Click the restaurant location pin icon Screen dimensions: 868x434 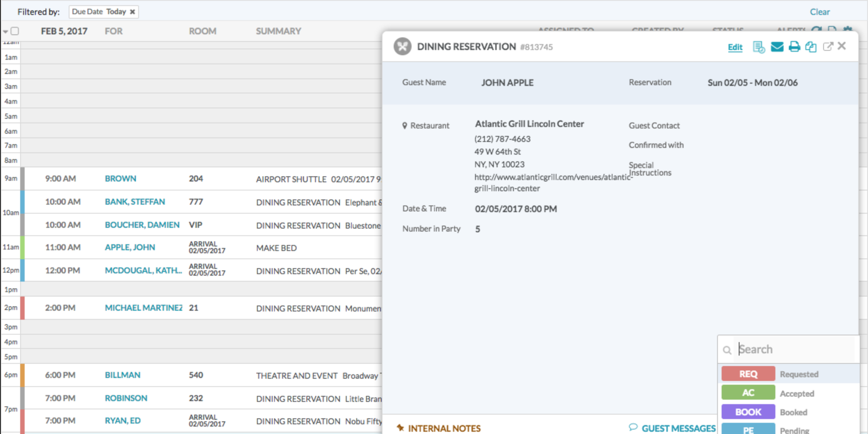coord(404,125)
